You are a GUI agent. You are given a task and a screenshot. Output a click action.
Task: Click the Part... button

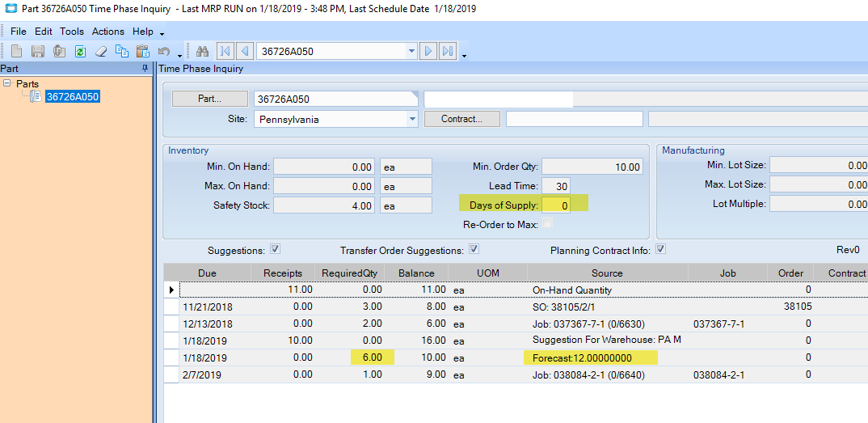pos(209,99)
